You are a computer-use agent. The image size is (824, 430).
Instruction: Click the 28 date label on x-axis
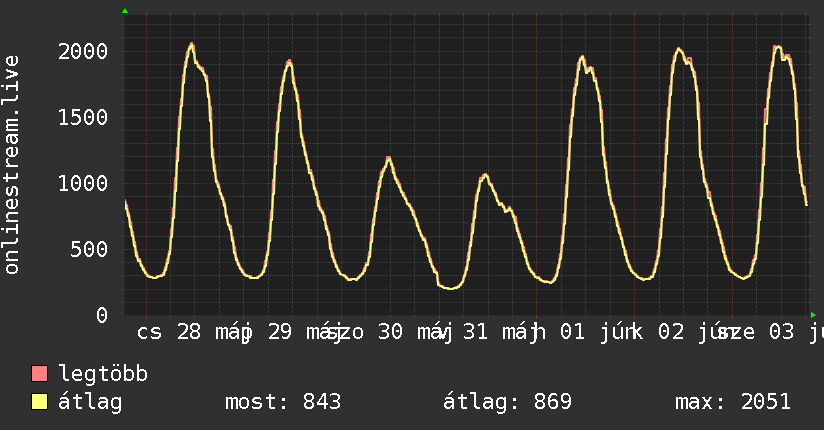point(189,332)
